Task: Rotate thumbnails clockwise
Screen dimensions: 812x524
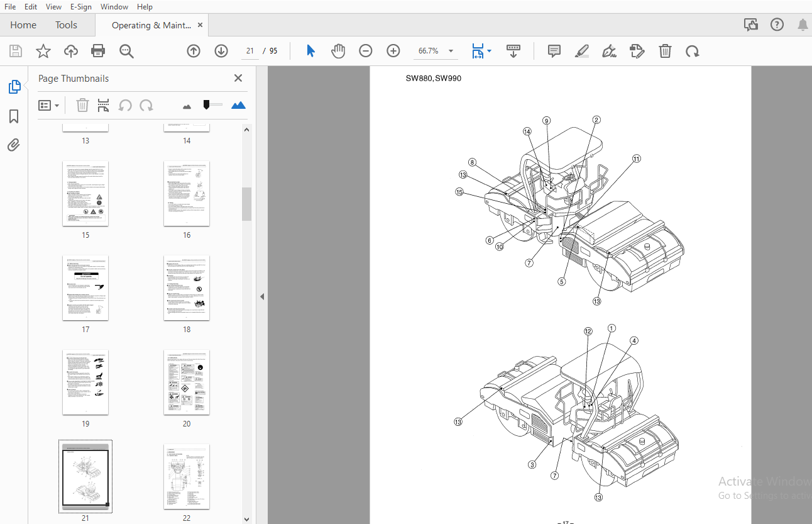Action: click(146, 105)
